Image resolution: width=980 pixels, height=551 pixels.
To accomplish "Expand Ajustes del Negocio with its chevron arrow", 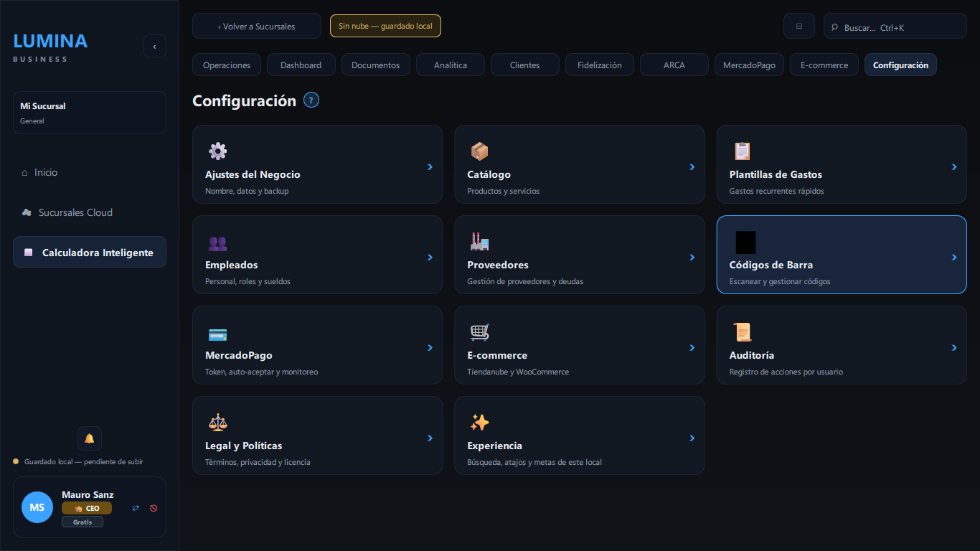I will pyautogui.click(x=430, y=166).
